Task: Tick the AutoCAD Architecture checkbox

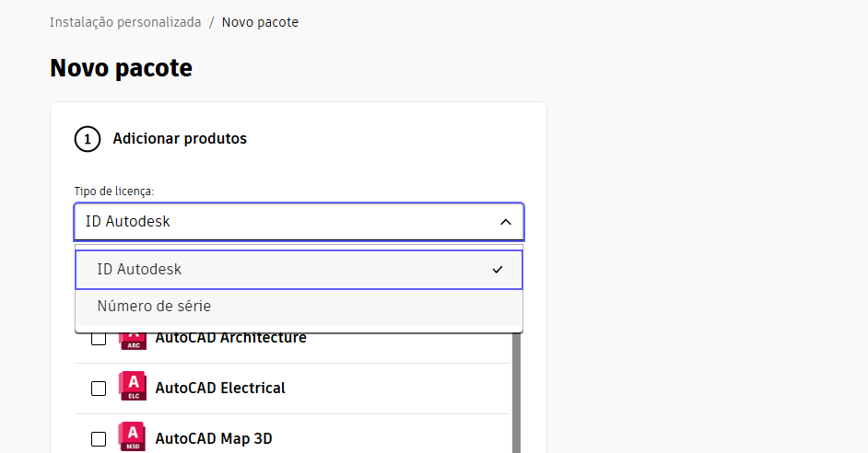Action: [99, 339]
